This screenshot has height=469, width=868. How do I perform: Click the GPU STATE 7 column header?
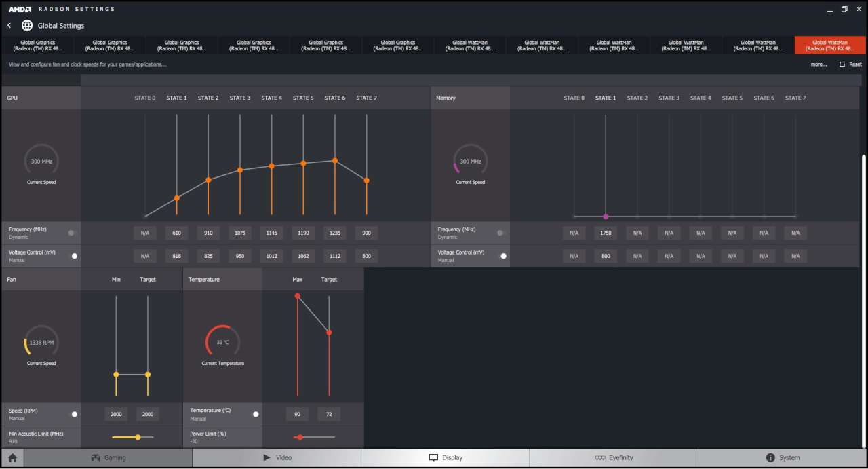(367, 98)
